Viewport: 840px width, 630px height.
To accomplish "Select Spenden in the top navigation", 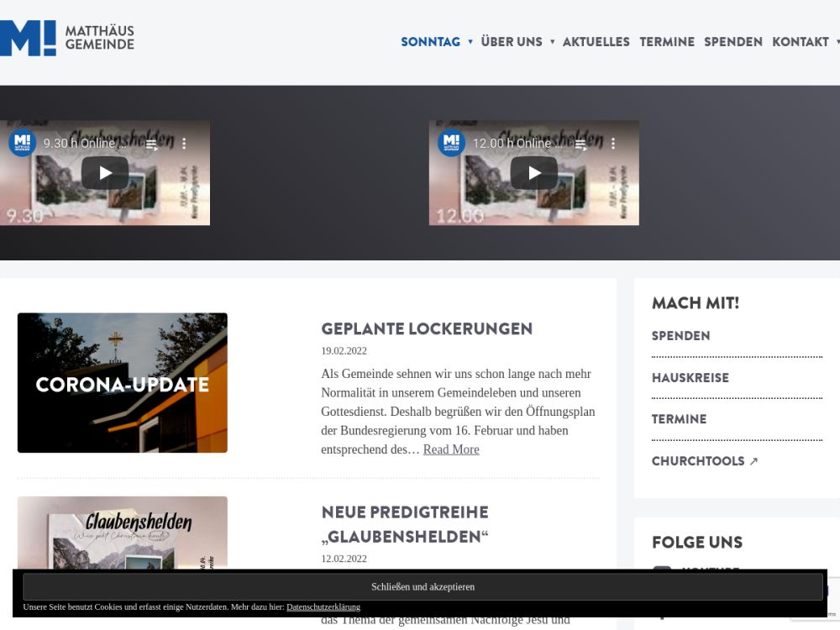I will pos(732,42).
